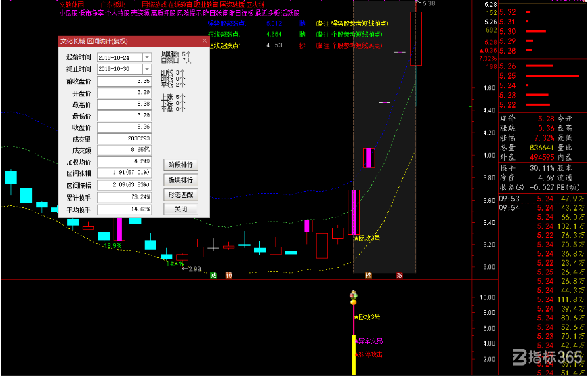Click ★反攻3号 label beside the candlestick

(366, 238)
